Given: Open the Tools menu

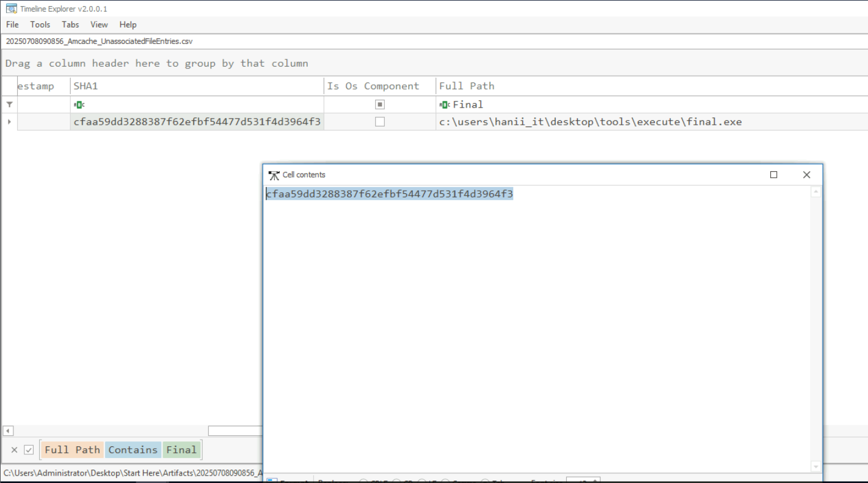Looking at the screenshot, I should tap(40, 24).
